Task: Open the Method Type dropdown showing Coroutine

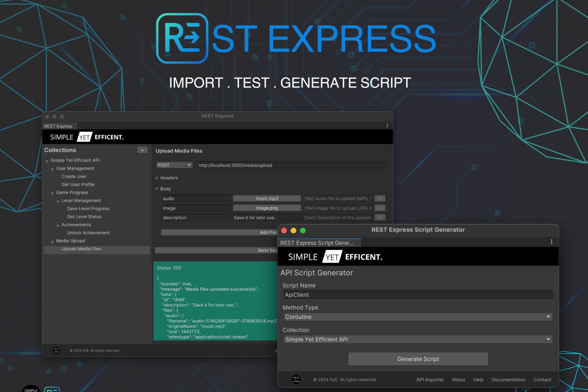Action: tap(418, 317)
